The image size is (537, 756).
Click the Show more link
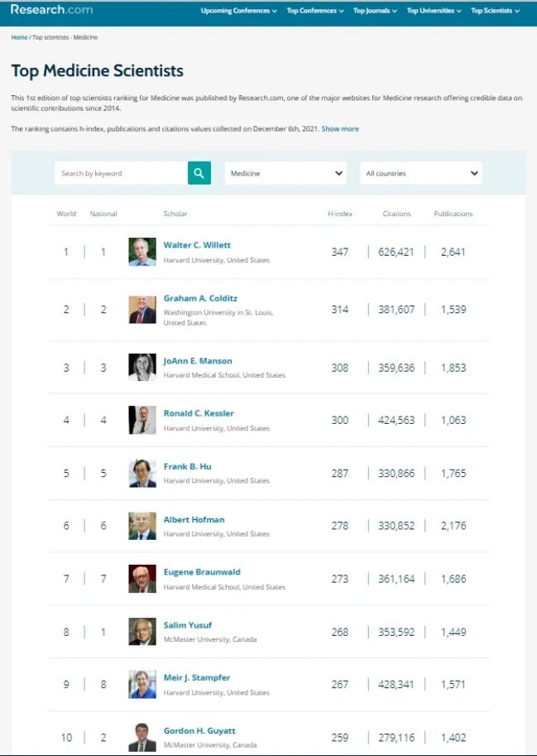pos(340,129)
